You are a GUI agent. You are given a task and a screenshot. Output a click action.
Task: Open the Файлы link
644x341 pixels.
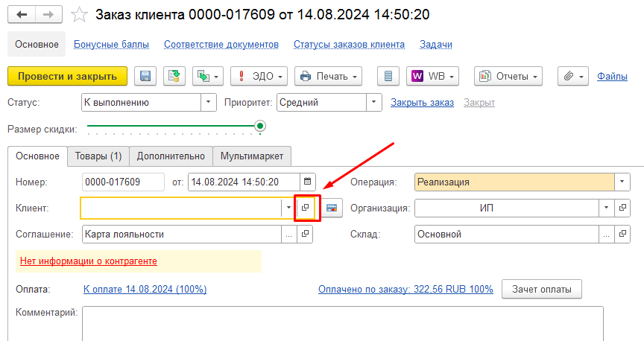point(612,77)
